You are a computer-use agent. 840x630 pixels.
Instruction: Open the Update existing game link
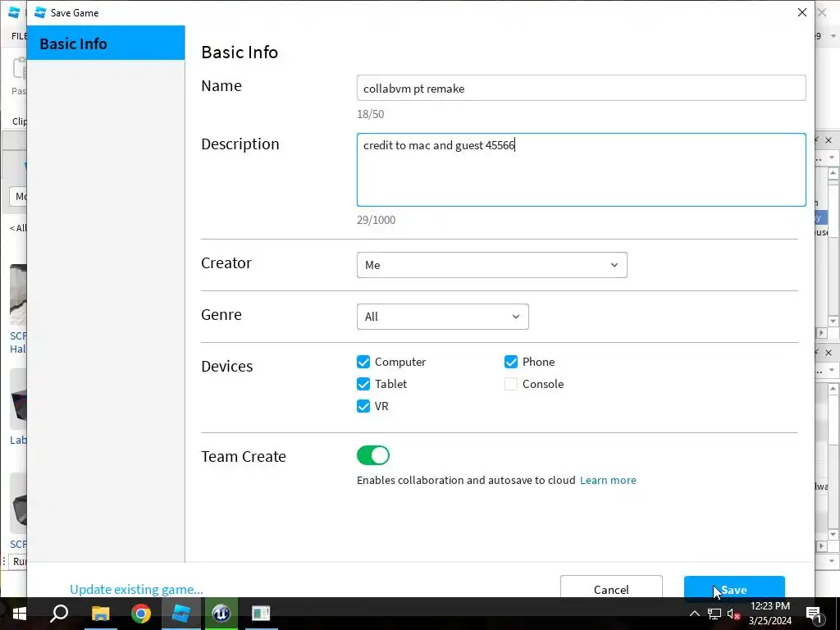click(x=137, y=589)
